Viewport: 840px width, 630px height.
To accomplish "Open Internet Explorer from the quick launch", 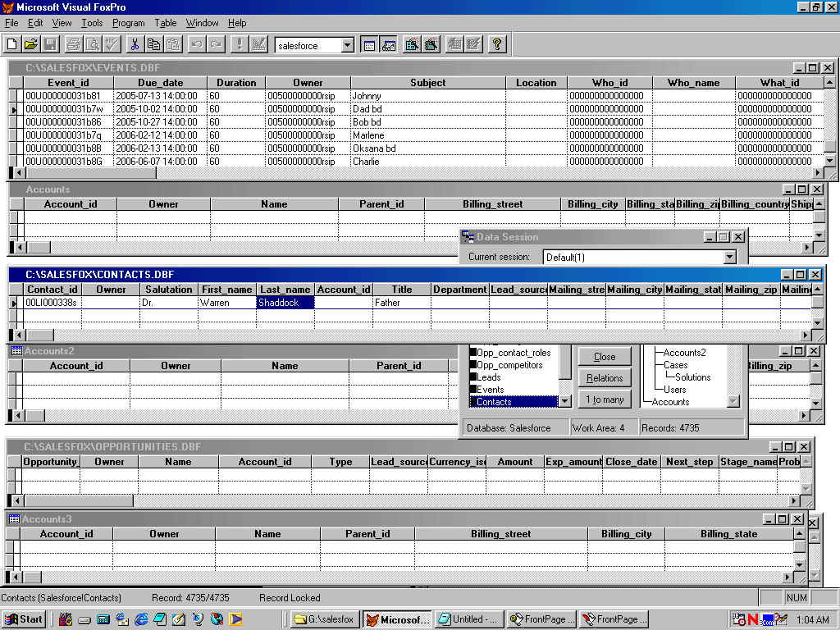I will coord(141,619).
